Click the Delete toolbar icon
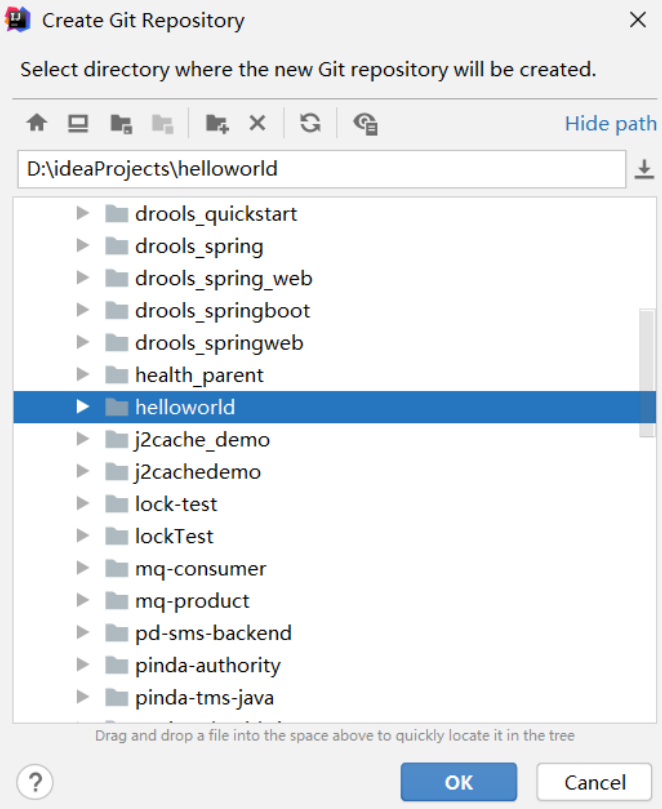The height and width of the screenshot is (809, 662). pos(257,123)
